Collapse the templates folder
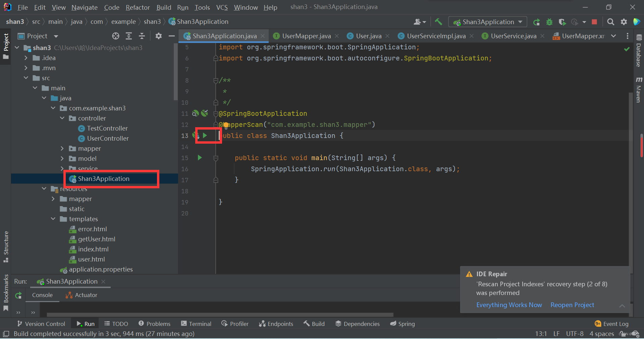This screenshot has height=339, width=644. [x=53, y=219]
